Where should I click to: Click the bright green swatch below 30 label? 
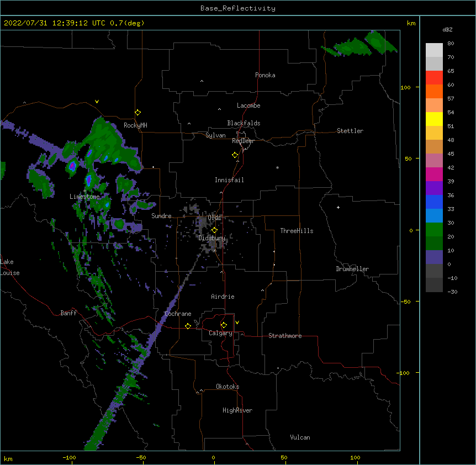[x=434, y=230]
